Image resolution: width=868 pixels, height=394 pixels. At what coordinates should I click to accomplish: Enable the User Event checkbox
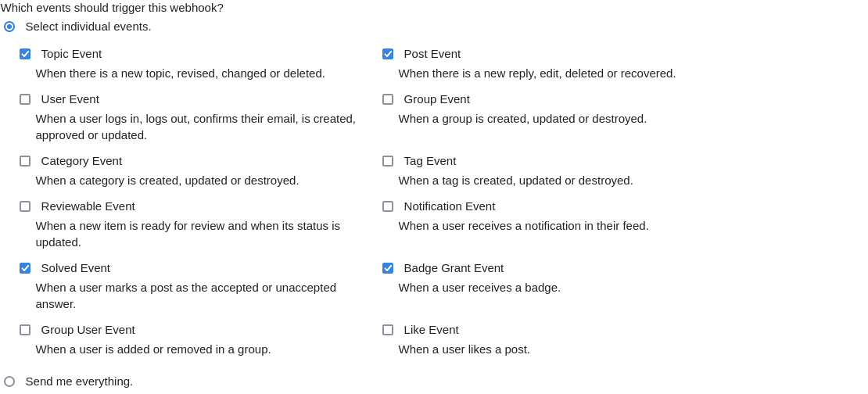25,99
